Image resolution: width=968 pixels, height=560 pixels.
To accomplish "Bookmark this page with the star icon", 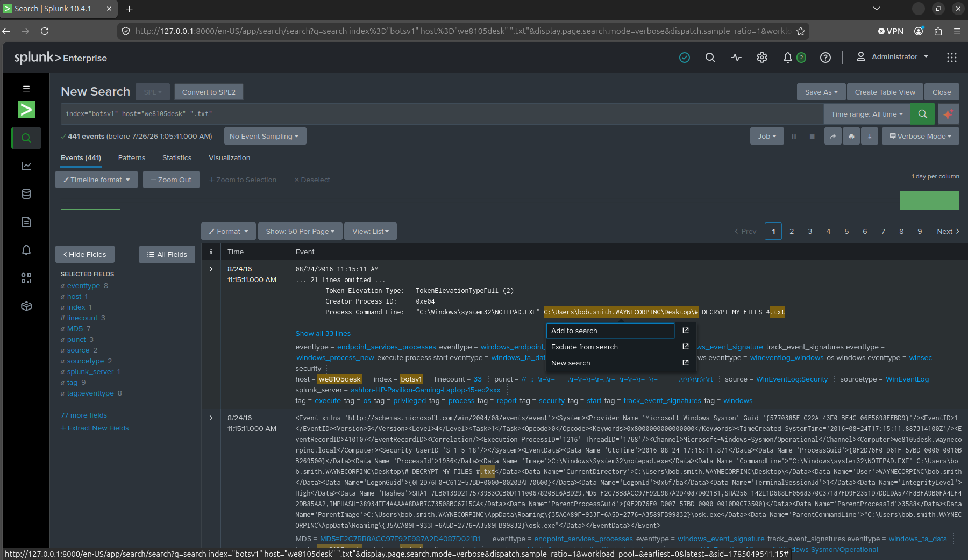I will pos(801,31).
